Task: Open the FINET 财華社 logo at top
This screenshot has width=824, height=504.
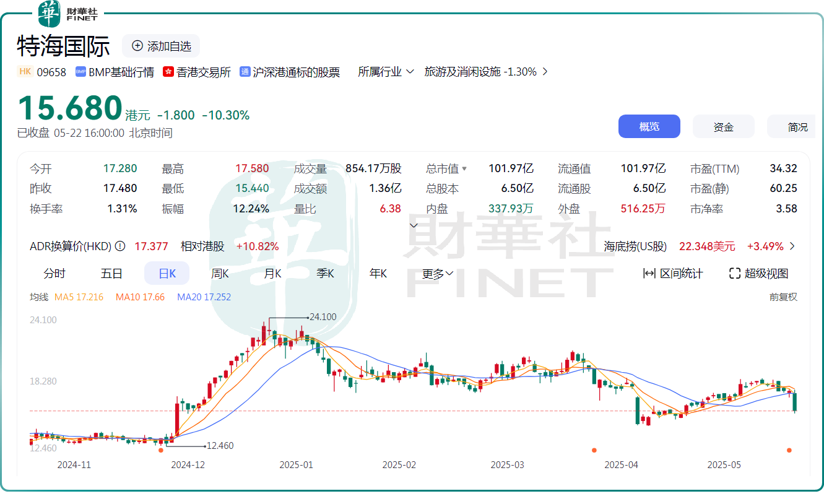Action: [67, 14]
